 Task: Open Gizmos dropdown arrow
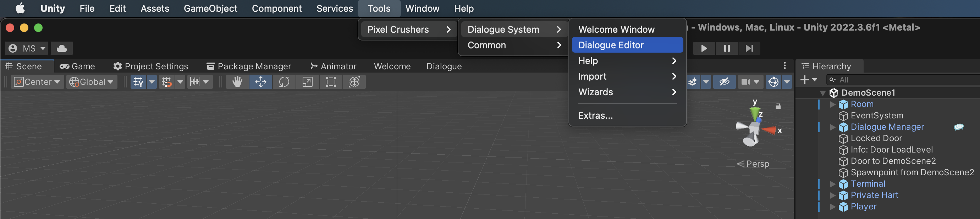tap(787, 82)
